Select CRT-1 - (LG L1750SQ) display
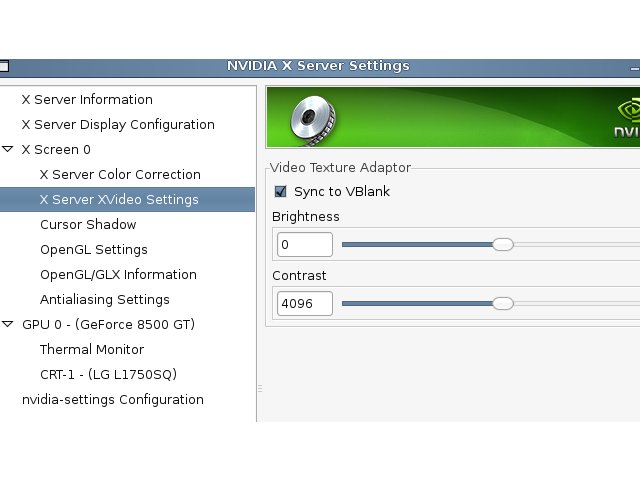Viewport: 640px width, 480px height. pyautogui.click(x=108, y=374)
